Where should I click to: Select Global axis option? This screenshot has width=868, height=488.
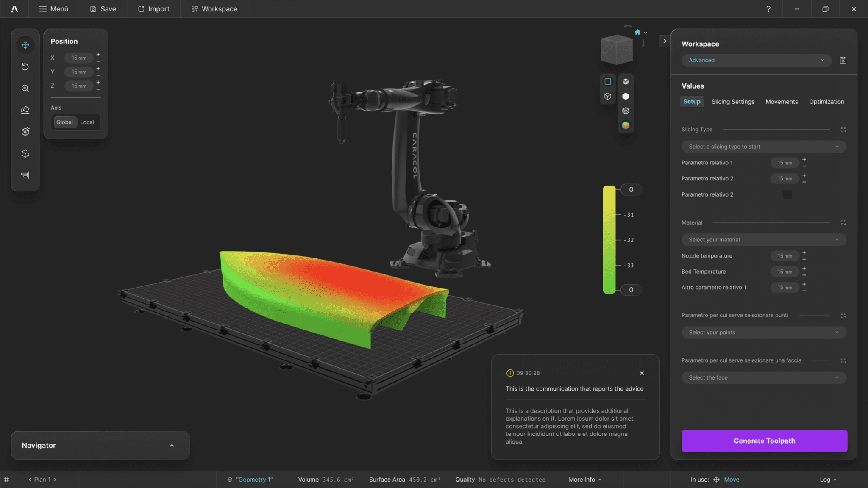click(64, 122)
